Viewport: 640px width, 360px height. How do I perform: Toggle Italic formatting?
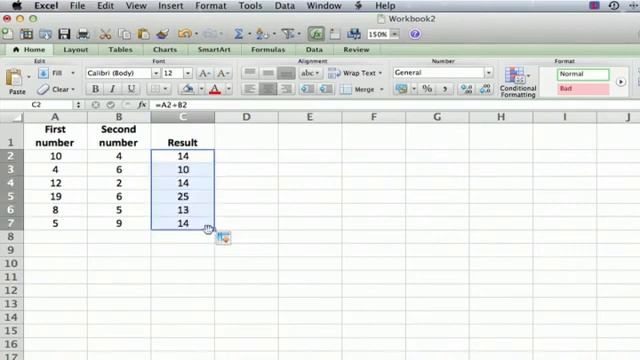[113, 89]
